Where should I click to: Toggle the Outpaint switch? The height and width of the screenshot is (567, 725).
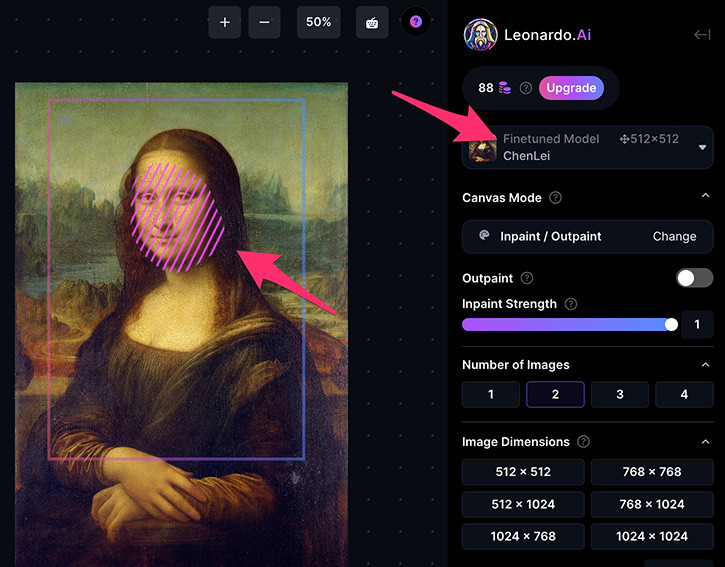click(x=694, y=278)
